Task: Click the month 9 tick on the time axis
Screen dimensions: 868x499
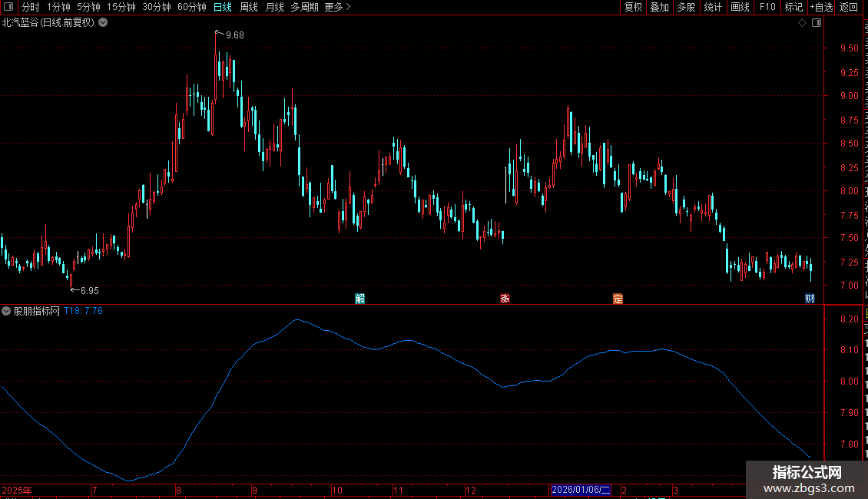Action: pyautogui.click(x=255, y=490)
